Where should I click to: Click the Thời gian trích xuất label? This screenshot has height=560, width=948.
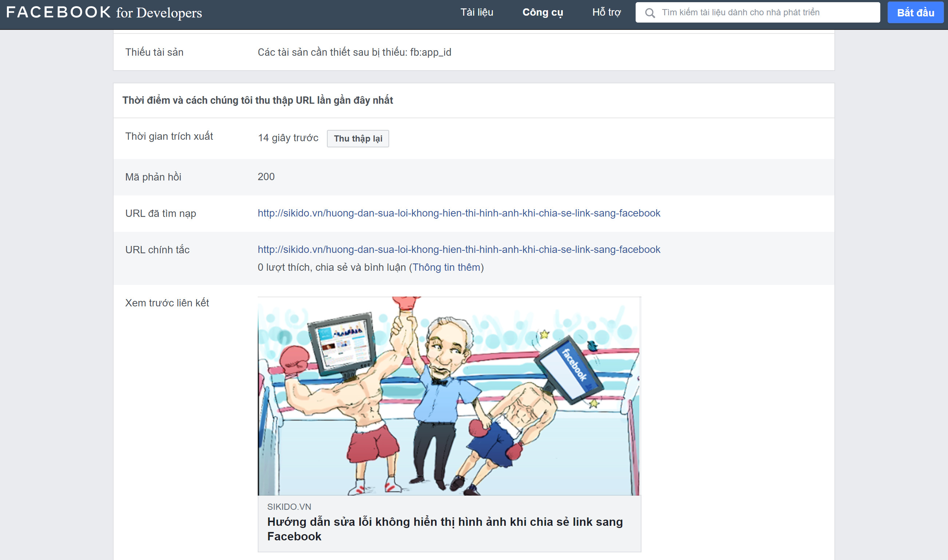(169, 136)
